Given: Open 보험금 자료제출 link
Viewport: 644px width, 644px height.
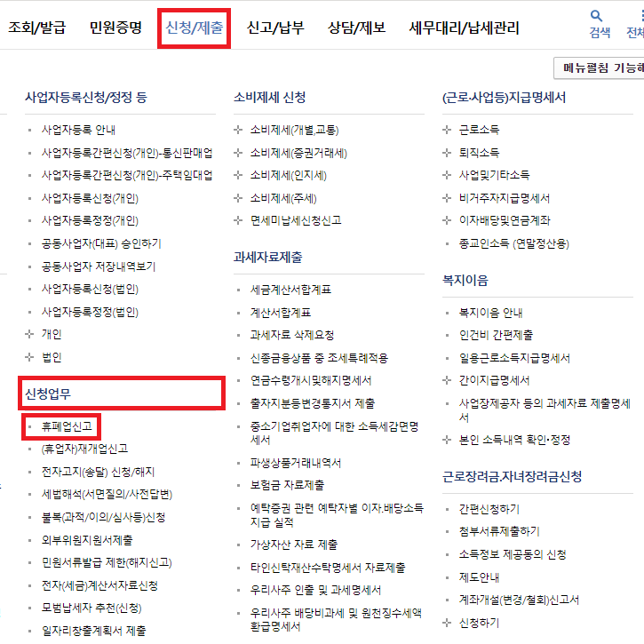Looking at the screenshot, I should pyautogui.click(x=287, y=486).
